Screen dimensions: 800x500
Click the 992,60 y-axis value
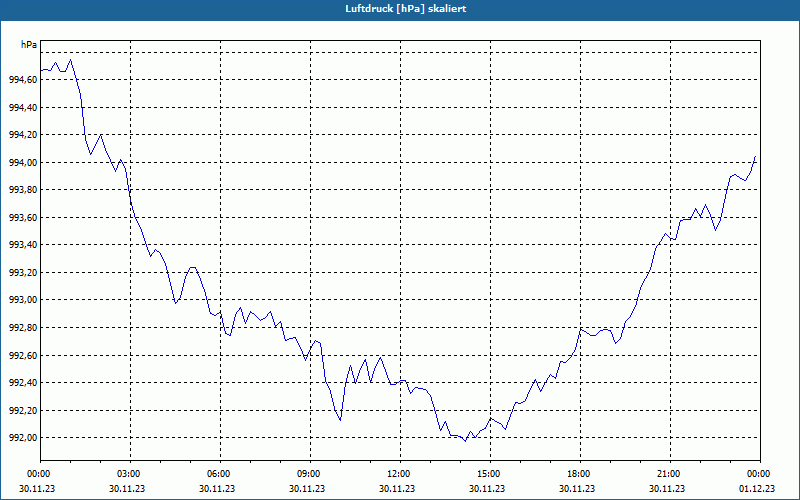tap(23, 356)
